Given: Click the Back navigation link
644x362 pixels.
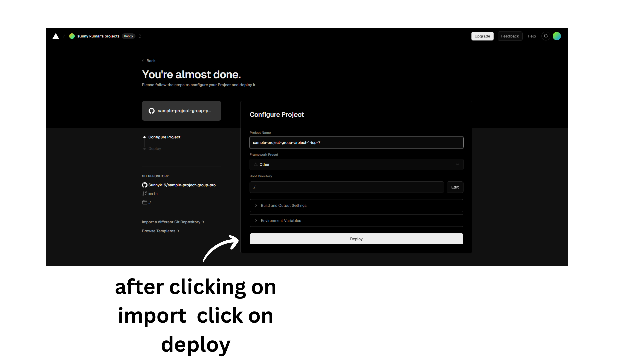Looking at the screenshot, I should point(149,61).
